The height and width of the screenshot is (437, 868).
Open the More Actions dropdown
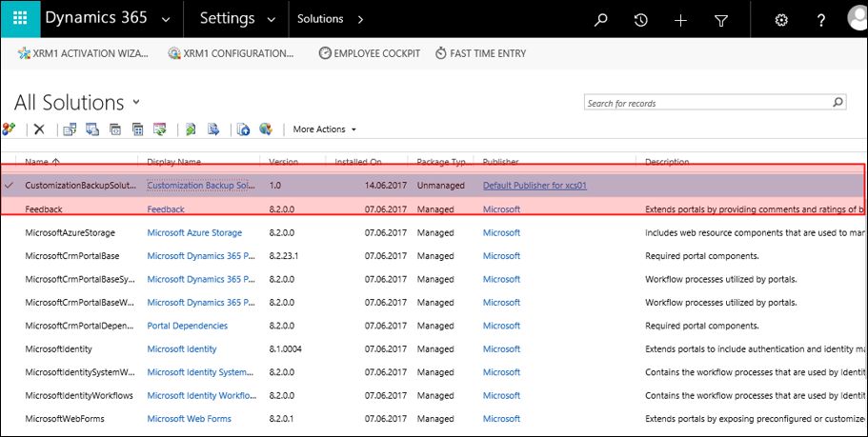pos(324,129)
